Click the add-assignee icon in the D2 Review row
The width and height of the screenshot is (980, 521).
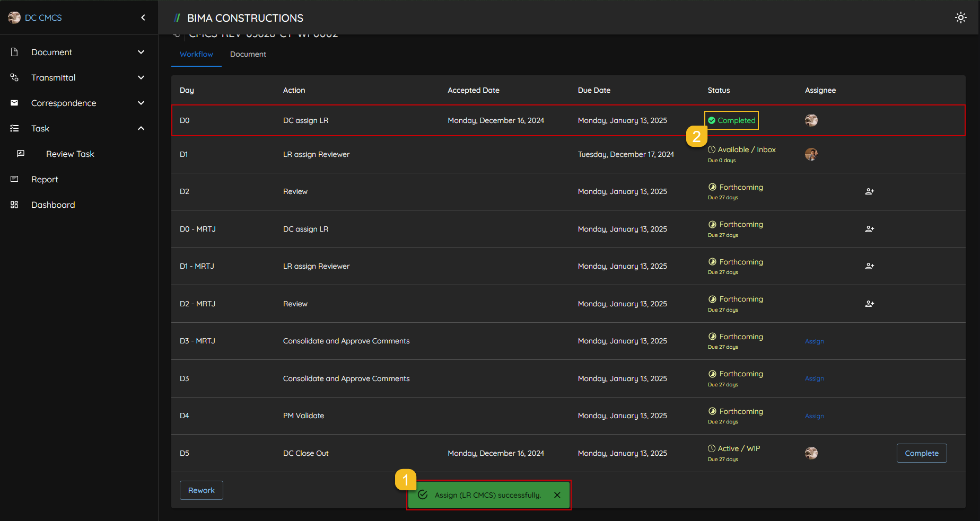869,191
